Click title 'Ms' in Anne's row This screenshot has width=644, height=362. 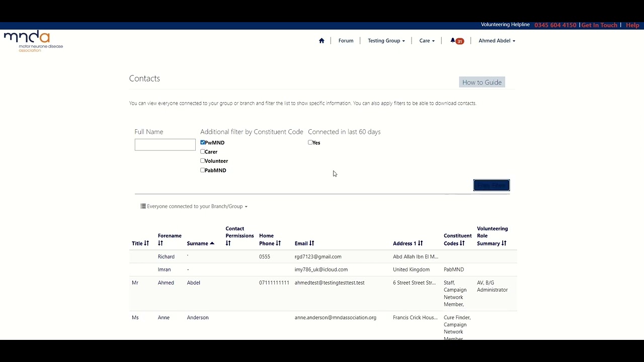[135, 317]
